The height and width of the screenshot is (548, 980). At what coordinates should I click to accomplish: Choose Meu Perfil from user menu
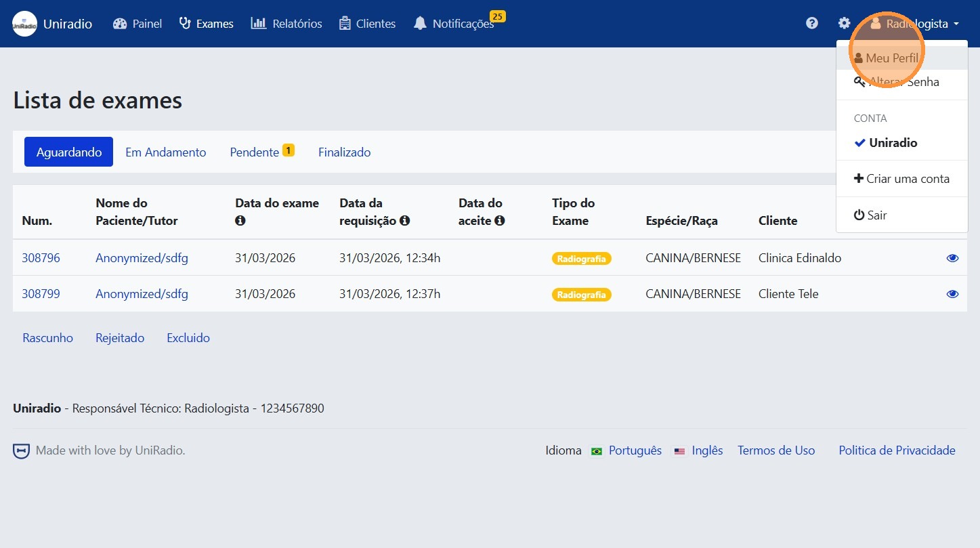click(891, 58)
